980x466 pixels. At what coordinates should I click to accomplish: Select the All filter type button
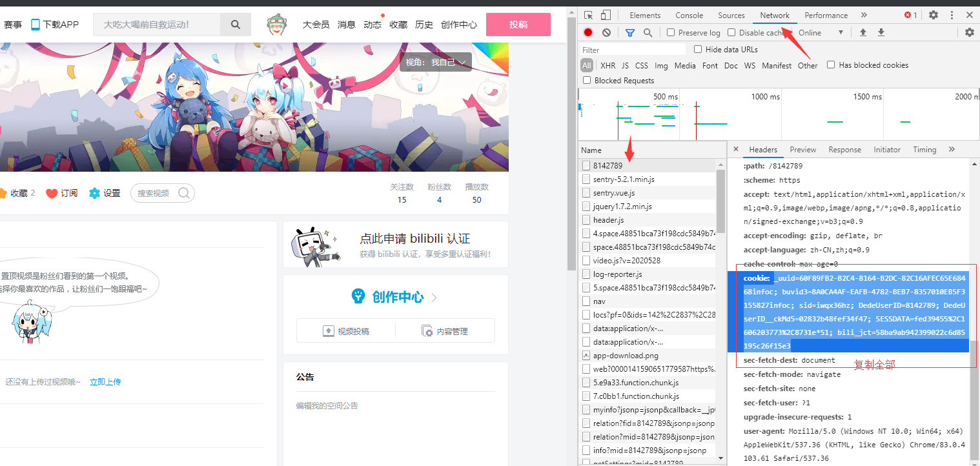pos(586,65)
